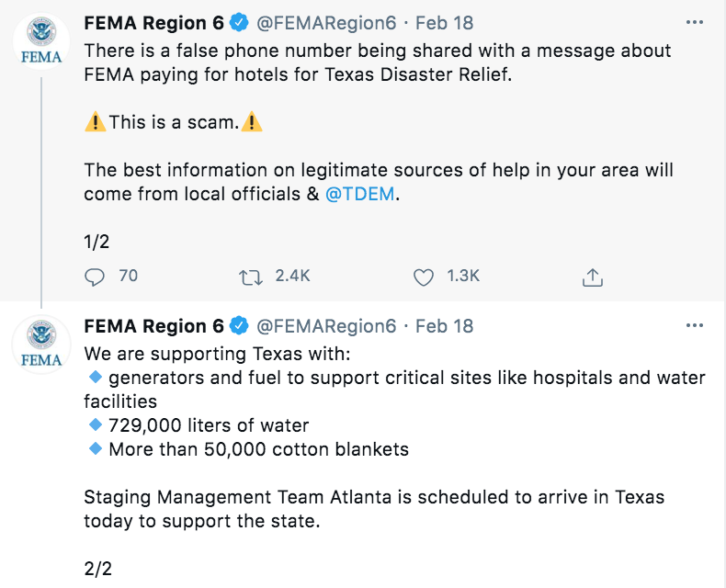Retweet the scam warning tweet
Viewport: 726px width, 588px height.
(251, 277)
